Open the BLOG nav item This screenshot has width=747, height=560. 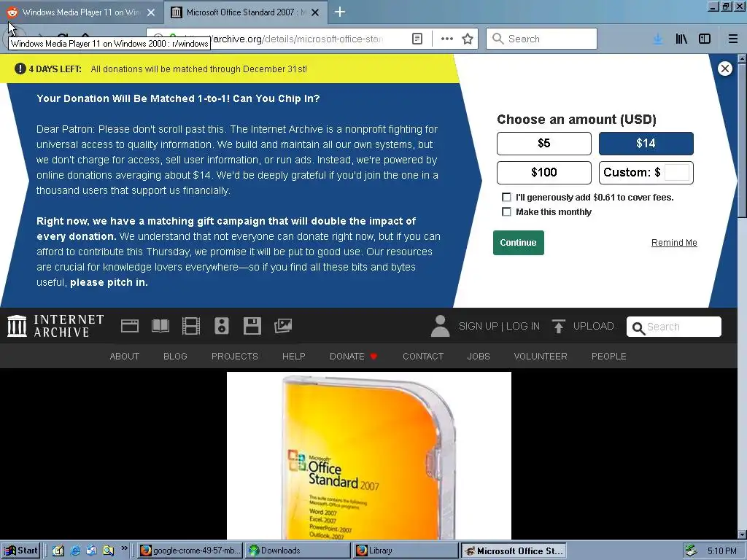pyautogui.click(x=175, y=356)
